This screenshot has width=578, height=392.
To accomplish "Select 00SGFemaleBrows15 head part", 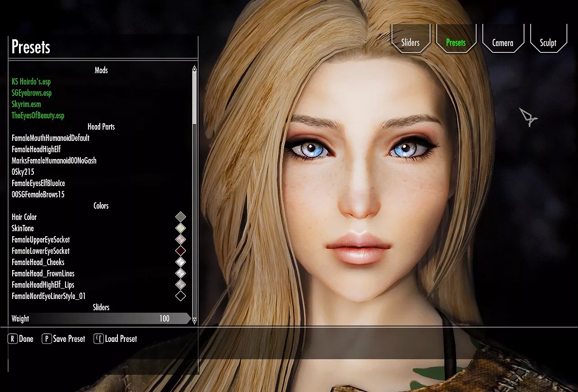I will click(38, 195).
